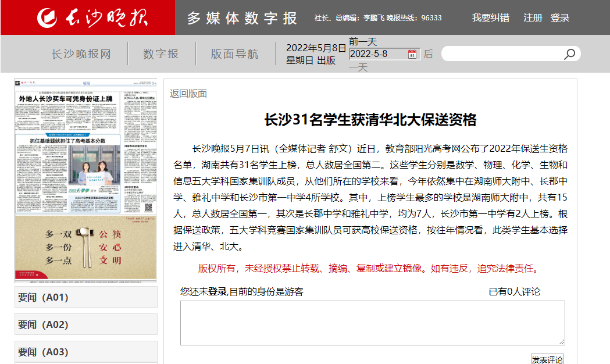
Task: Click the bold 登录 link above comment box
Action: click(217, 291)
